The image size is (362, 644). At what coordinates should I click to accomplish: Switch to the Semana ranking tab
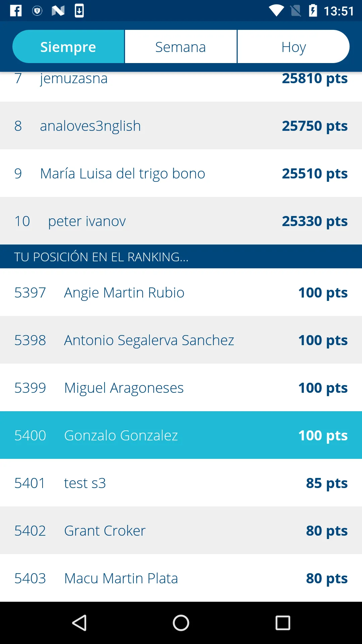click(181, 47)
